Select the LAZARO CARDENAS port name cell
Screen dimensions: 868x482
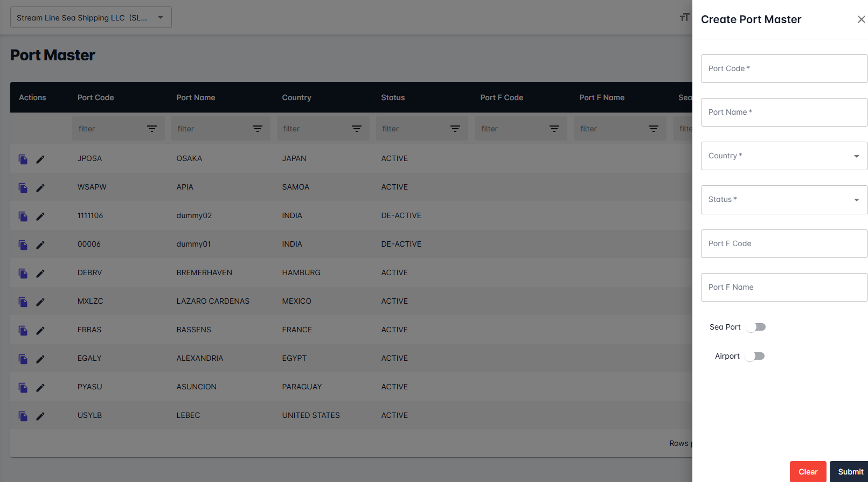tap(213, 301)
